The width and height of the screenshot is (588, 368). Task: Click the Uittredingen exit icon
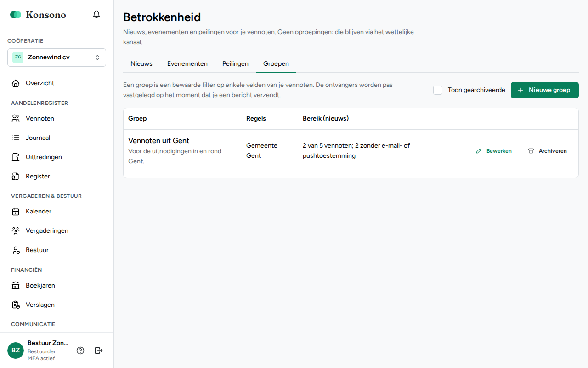[16, 157]
